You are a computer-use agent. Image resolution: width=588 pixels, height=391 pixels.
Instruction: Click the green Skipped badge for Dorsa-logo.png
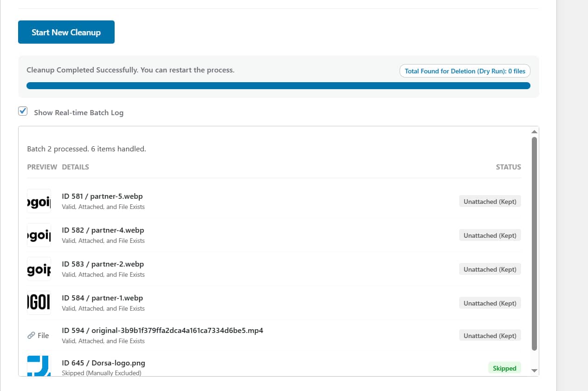click(504, 368)
